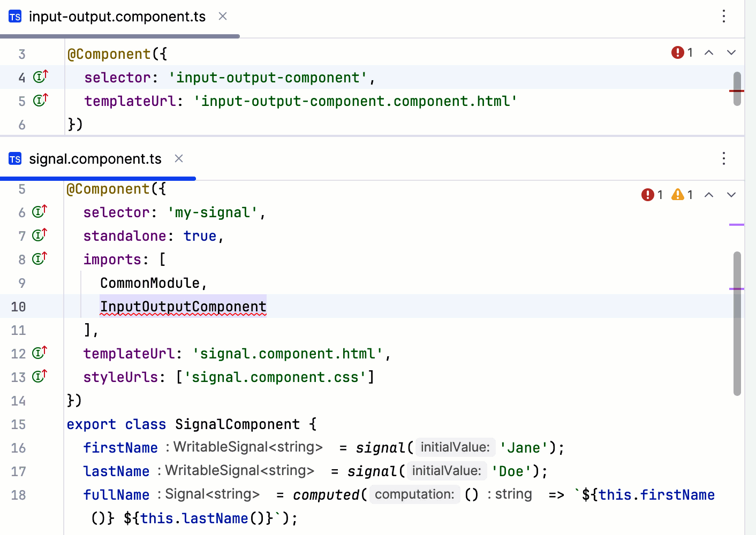The height and width of the screenshot is (535, 756).
Task: Close the input-output.component.ts tab
Action: (x=223, y=17)
